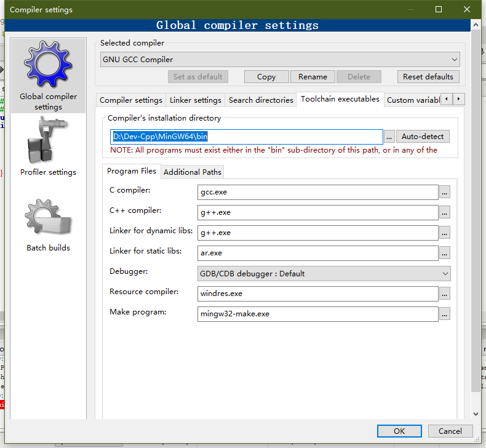Screen dimensions: 486x448
Task: Open Global compiler settings gear icon
Action: tap(48, 64)
